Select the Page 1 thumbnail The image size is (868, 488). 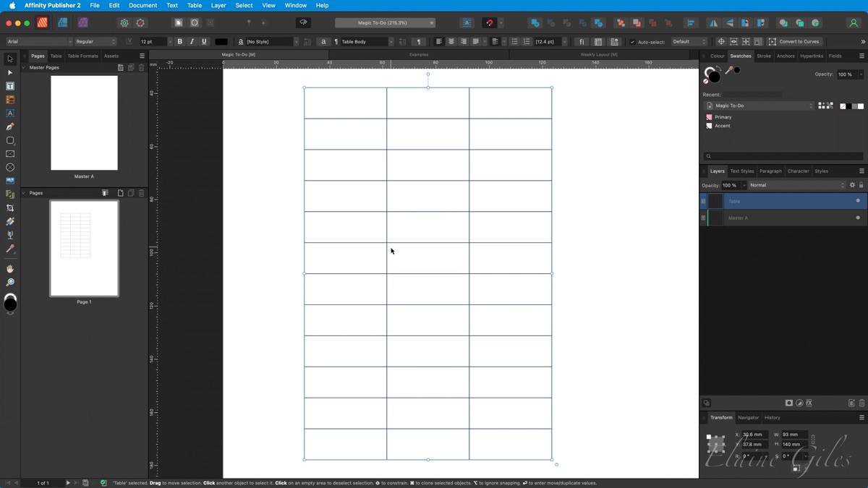click(x=84, y=249)
